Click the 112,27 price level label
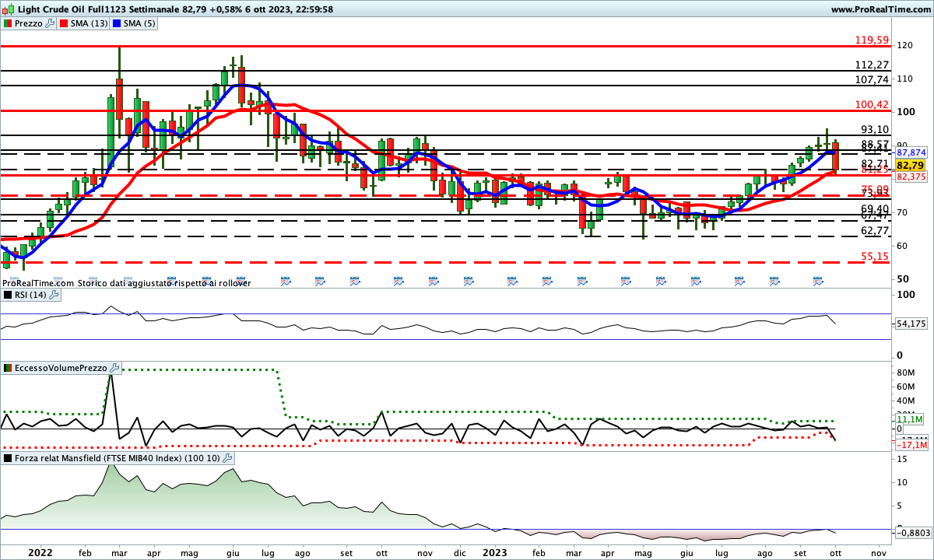The image size is (934, 560). (x=872, y=65)
